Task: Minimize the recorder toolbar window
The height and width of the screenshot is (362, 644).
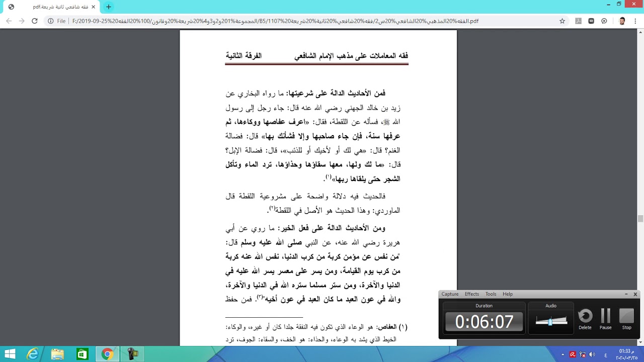Action: 626,294
